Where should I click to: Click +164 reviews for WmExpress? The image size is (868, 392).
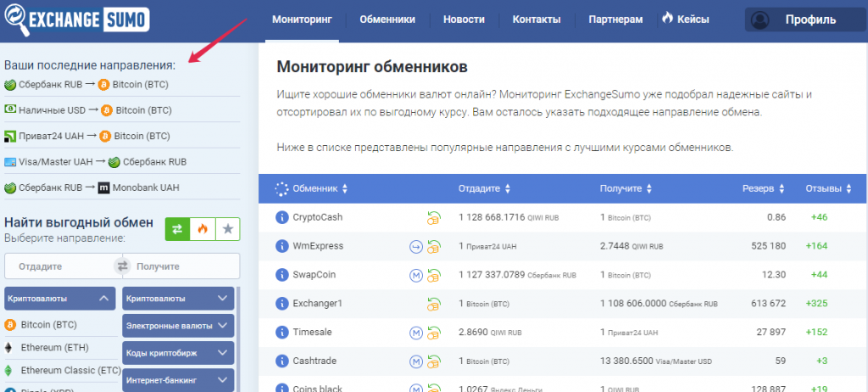[x=816, y=246]
